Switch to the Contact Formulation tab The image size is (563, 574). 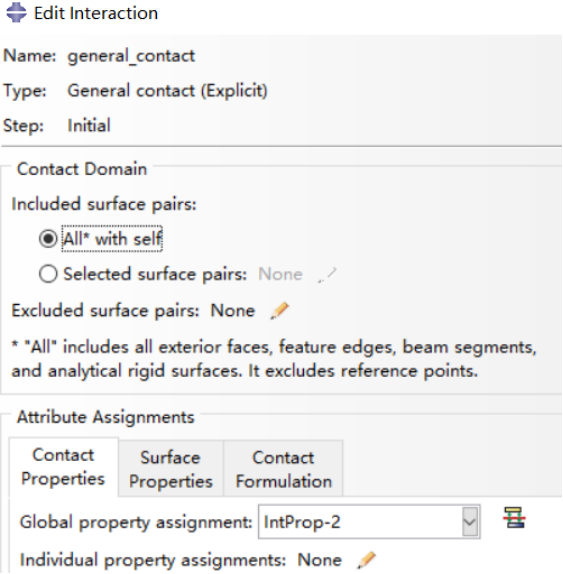pyautogui.click(x=283, y=469)
